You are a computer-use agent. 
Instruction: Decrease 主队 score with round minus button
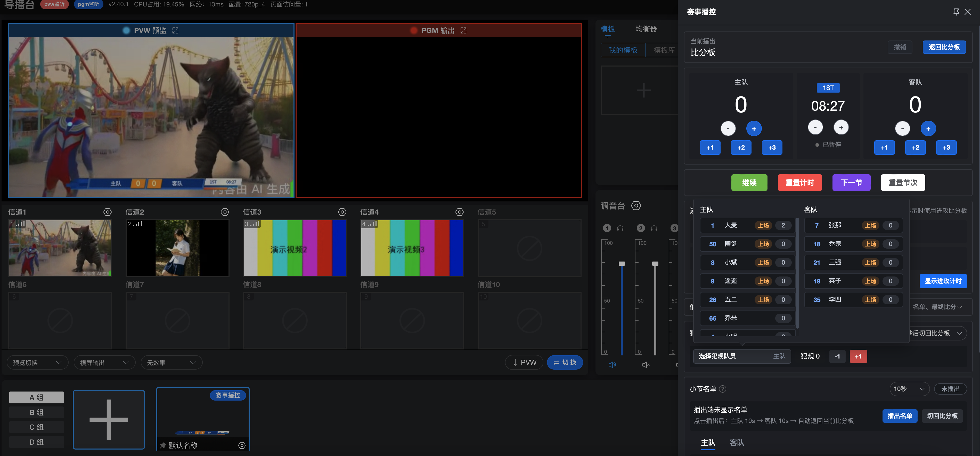click(728, 128)
